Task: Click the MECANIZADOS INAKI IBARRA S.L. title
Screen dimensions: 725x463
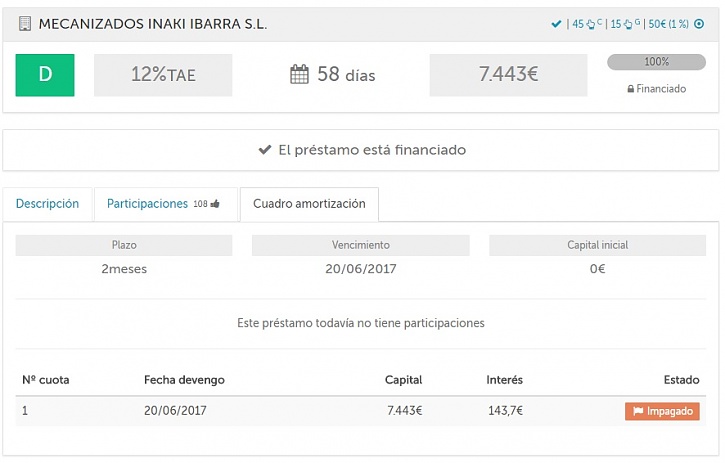Action: [152, 23]
